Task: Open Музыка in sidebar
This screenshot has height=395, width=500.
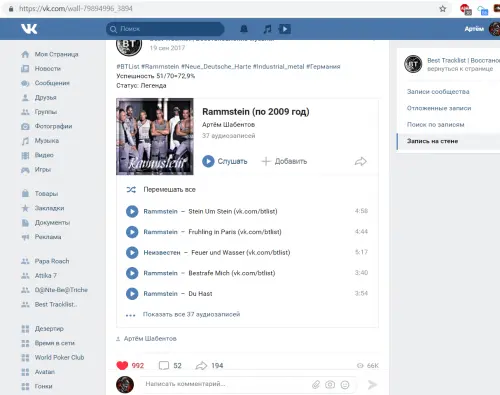Action: tap(40, 141)
